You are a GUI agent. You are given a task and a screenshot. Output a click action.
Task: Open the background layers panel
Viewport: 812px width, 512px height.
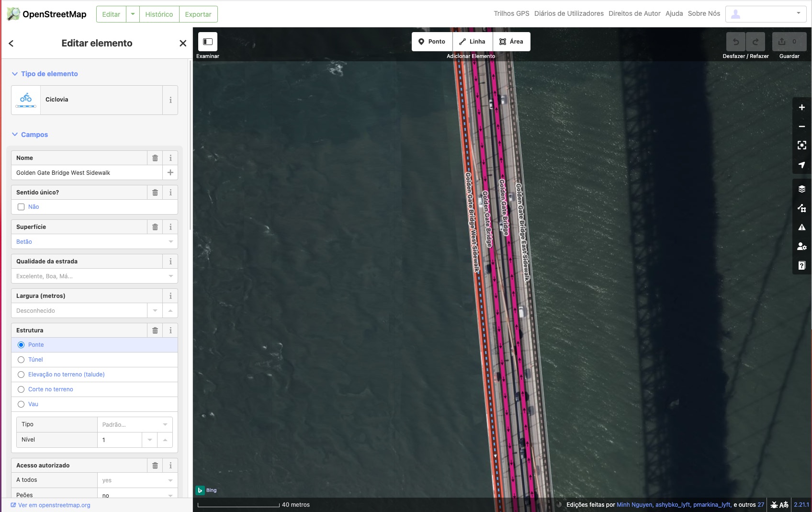coord(802,189)
